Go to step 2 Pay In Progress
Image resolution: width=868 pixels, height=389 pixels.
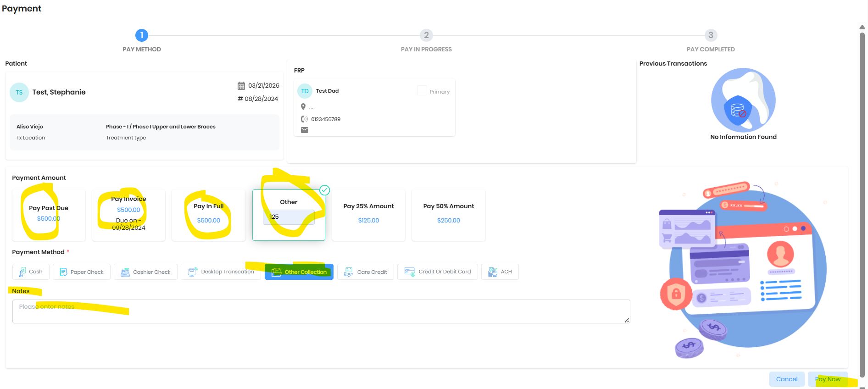pos(427,35)
